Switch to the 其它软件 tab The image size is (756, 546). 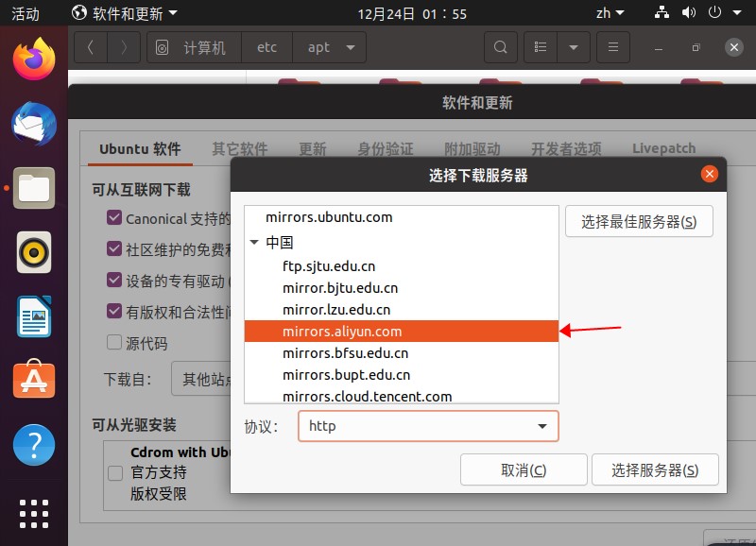coord(240,149)
